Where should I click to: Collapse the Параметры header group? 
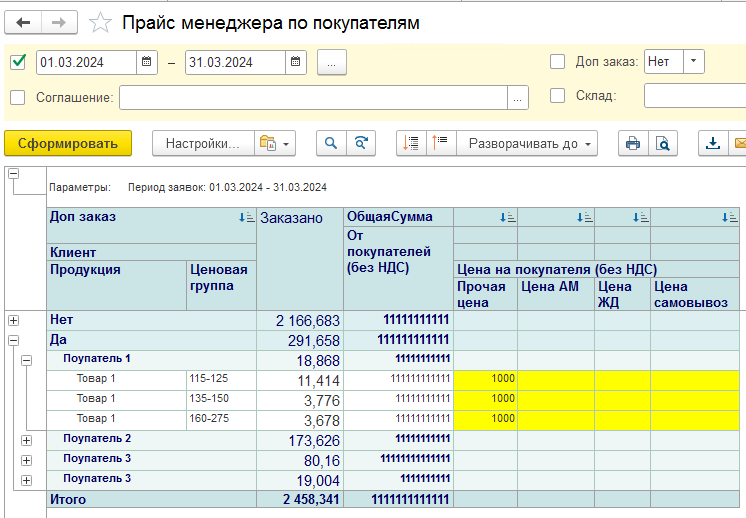tap(14, 174)
